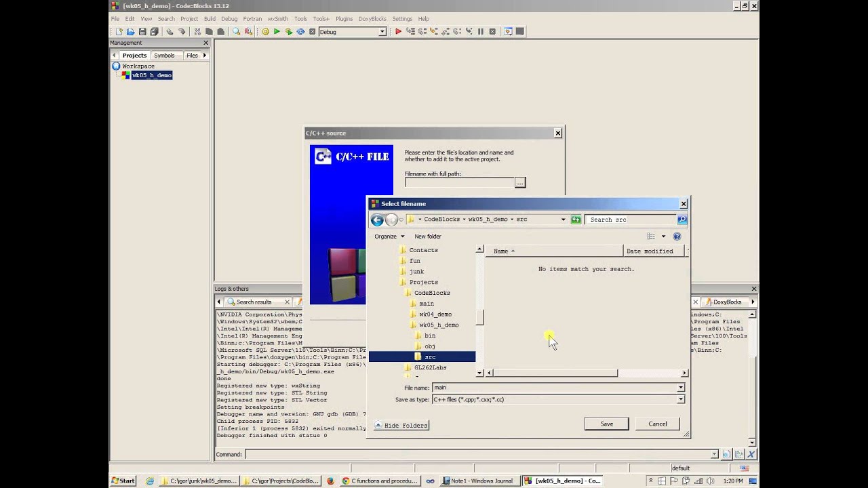Click the Rebuild icon
Viewport: 868px width, 488px height.
300,31
